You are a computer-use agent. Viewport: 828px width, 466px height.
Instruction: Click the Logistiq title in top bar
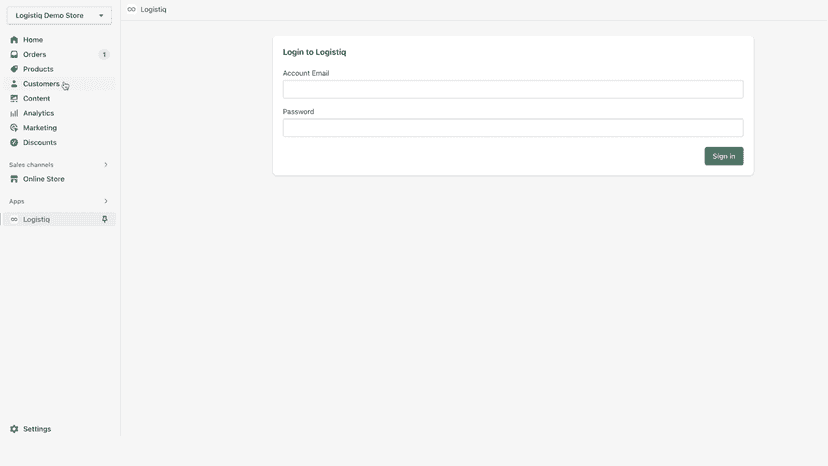(153, 10)
